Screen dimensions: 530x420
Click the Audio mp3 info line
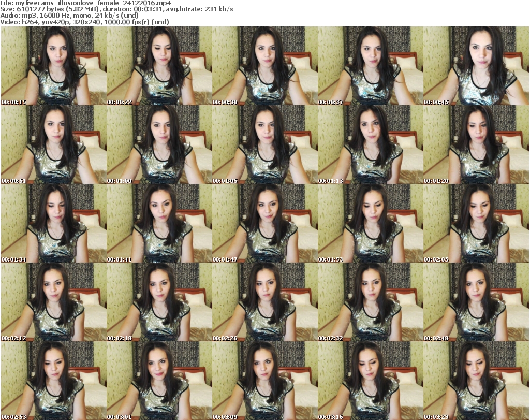(69, 16)
